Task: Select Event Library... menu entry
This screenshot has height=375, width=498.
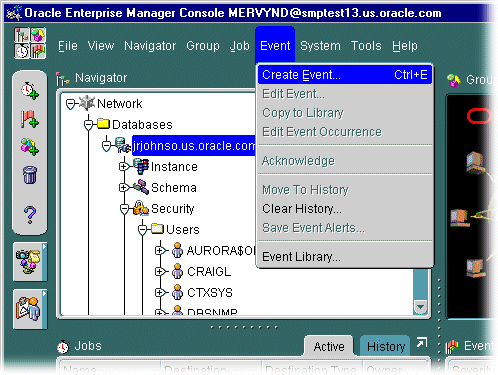Action: coord(345,257)
